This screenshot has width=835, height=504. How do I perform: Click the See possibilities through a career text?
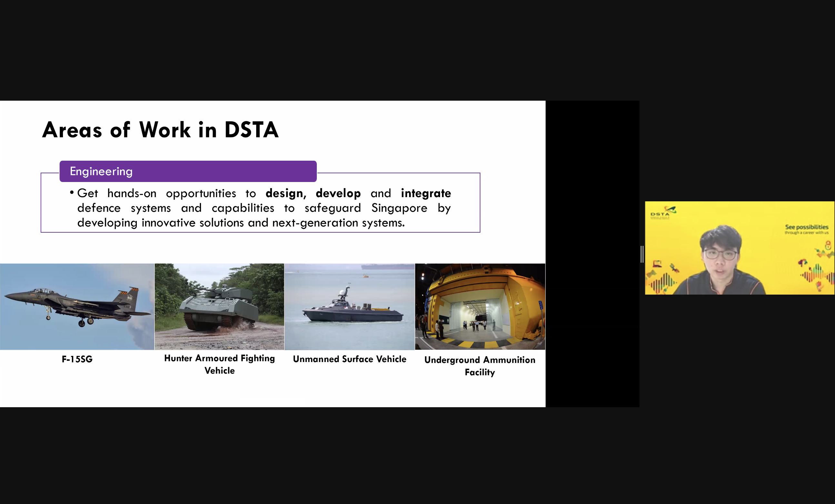coord(807,229)
